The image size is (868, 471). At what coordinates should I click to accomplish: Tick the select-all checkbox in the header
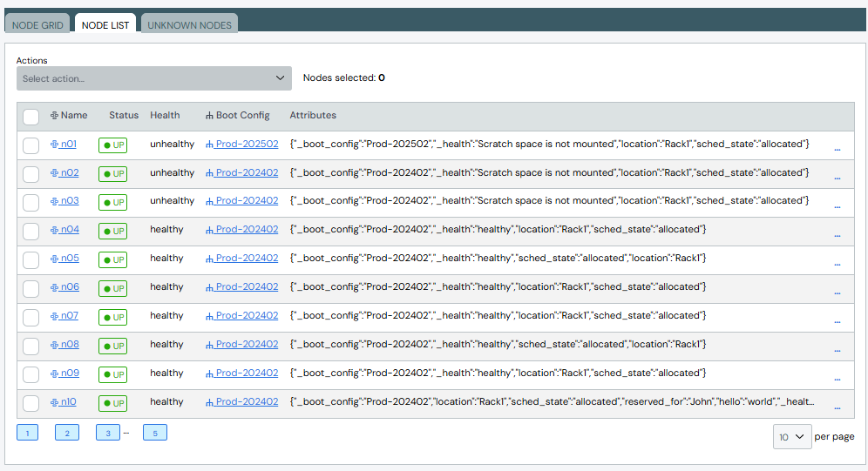click(x=31, y=117)
